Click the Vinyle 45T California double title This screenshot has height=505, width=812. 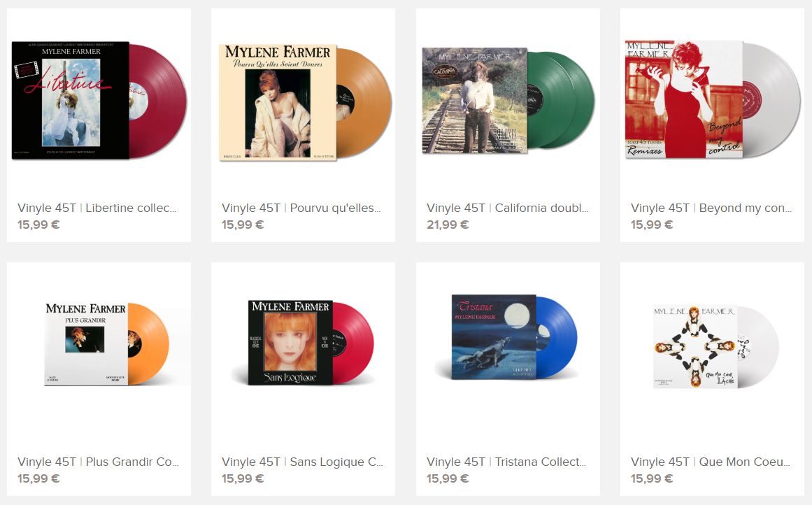pos(508,208)
